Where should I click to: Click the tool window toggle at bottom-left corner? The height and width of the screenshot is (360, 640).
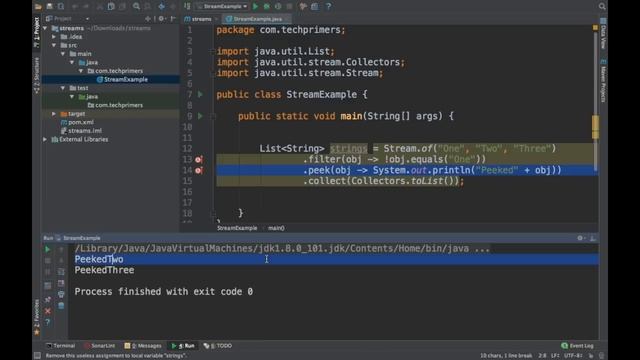37,356
